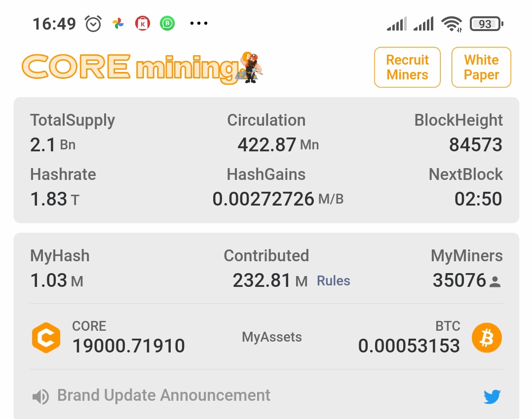Viewport: 532px width, 419px height.
Task: Tap the BTC asset label
Action: pyautogui.click(x=448, y=326)
